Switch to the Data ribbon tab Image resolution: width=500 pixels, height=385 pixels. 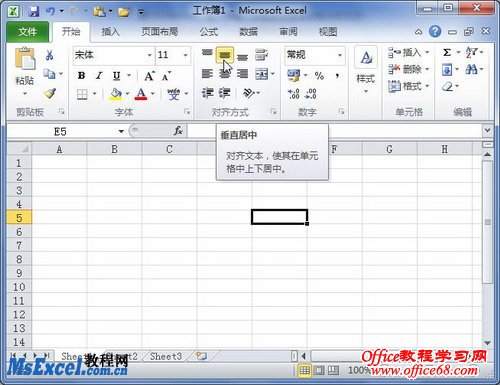point(248,32)
